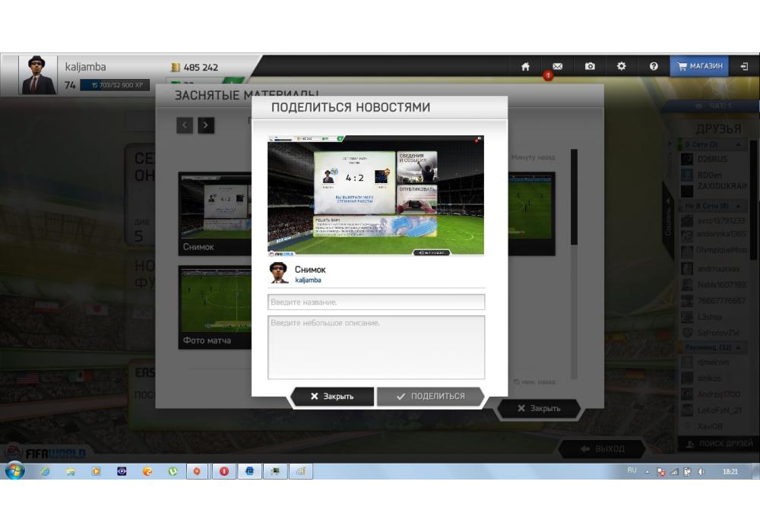
Task: Open the kaljamba author link in dialog
Action: pyautogui.click(x=308, y=280)
